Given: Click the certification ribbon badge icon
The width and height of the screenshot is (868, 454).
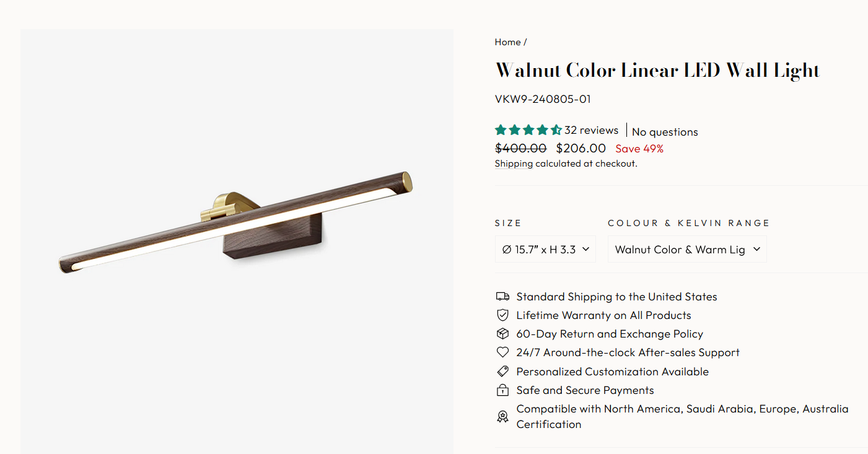Looking at the screenshot, I should click(502, 416).
